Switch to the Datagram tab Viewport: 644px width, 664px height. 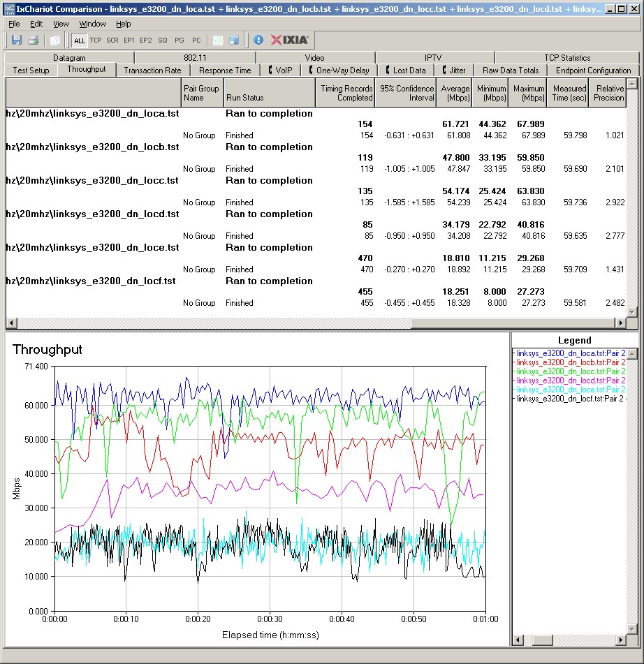pyautogui.click(x=69, y=57)
